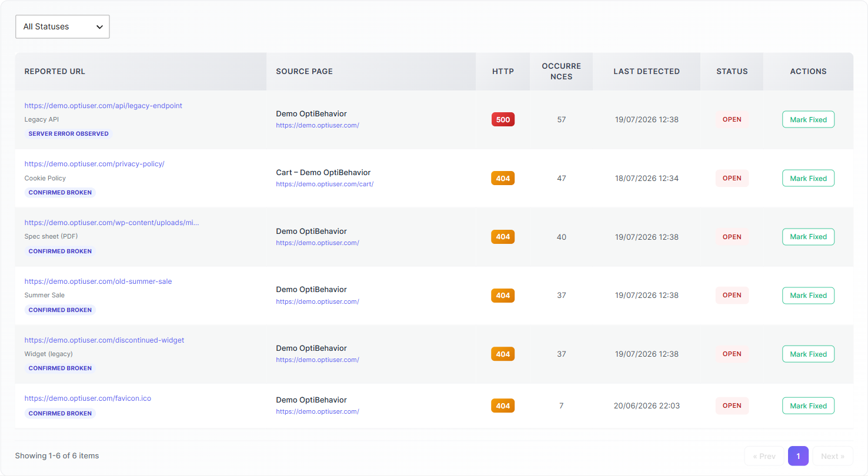Click Confirmed Broken tag under Widget (legacy)

click(x=60, y=368)
